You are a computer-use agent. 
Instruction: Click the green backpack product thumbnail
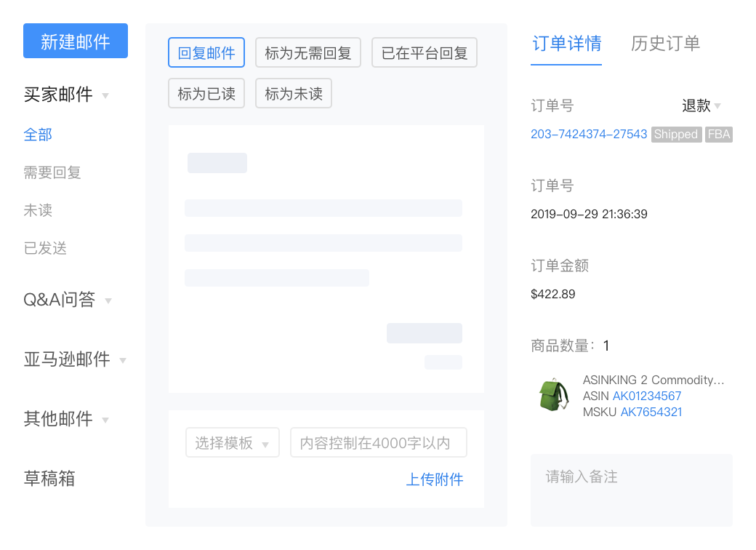(x=552, y=395)
